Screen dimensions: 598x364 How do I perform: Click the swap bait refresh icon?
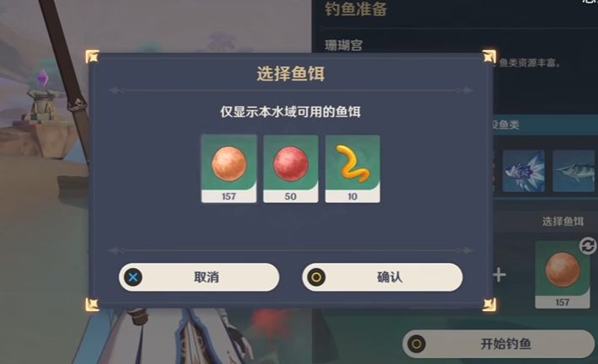click(588, 245)
